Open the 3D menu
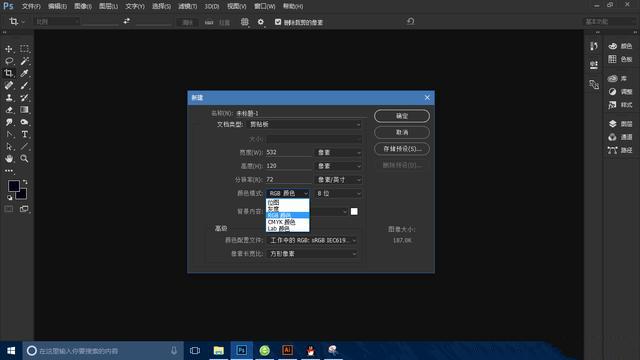The image size is (640, 360). coord(211,7)
